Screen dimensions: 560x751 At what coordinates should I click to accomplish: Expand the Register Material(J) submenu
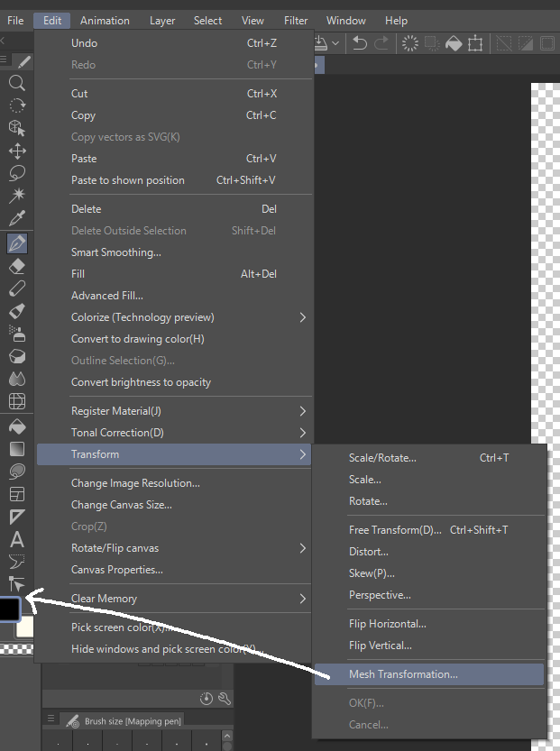[x=174, y=411]
